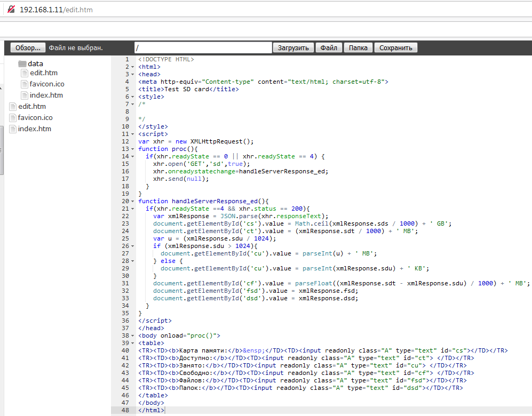Image resolution: width=532 pixels, height=416 pixels.
Task: Collapse the head fold arrow on line 3
Action: pyautogui.click(x=133, y=75)
